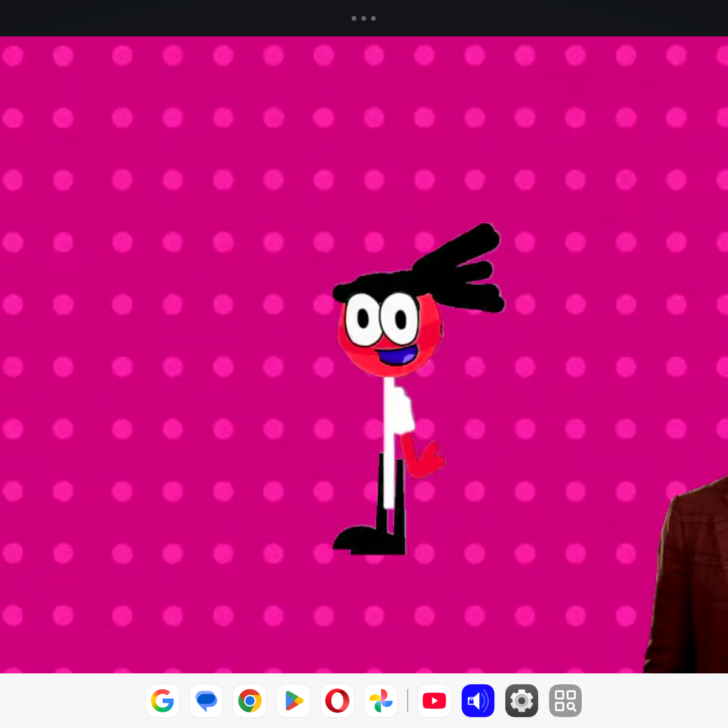Open YouTube from the taskbar
This screenshot has width=728, height=728.
(434, 701)
